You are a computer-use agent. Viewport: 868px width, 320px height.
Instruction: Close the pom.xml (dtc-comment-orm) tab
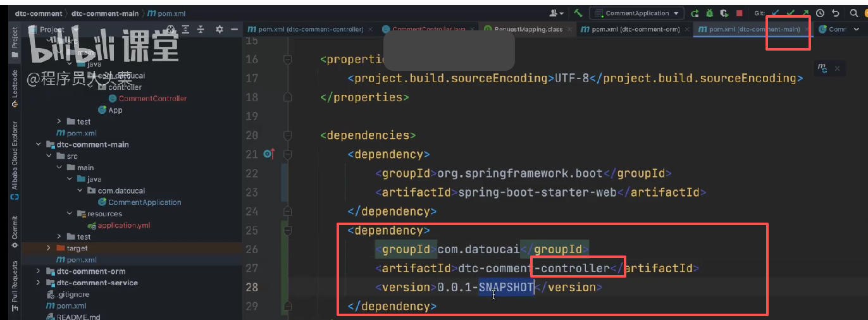(688, 30)
